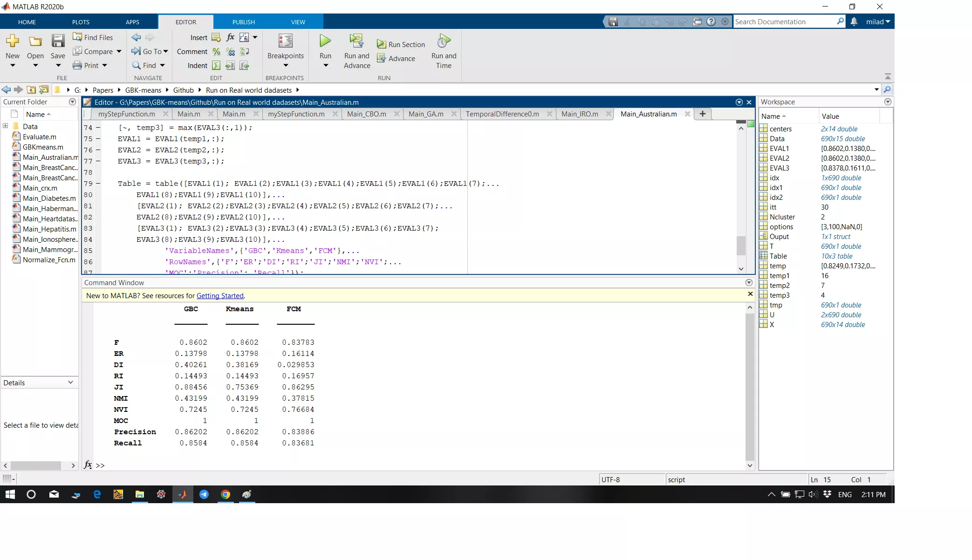The height and width of the screenshot is (560, 972).
Task: Close the Main_IRO.m tab
Action: 608,114
